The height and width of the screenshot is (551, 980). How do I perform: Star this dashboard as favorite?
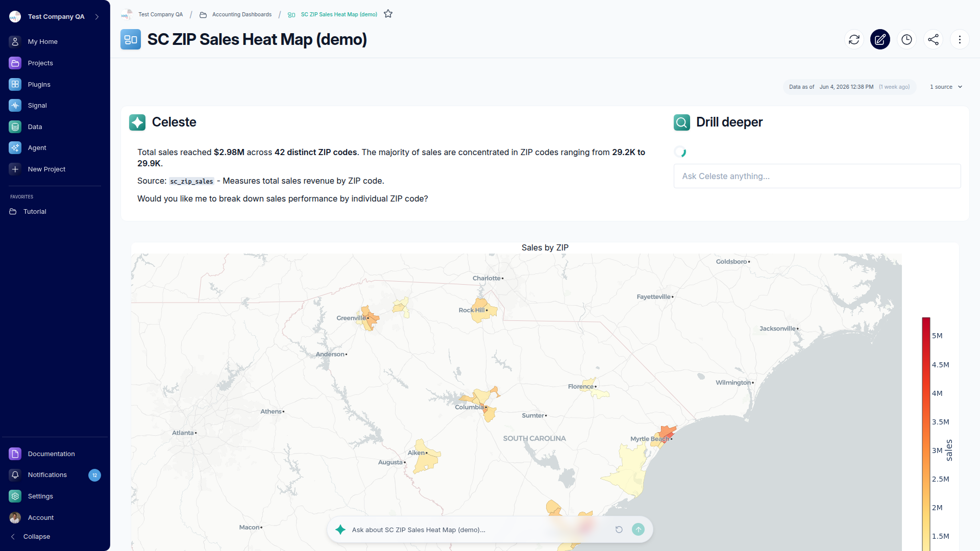pos(388,14)
